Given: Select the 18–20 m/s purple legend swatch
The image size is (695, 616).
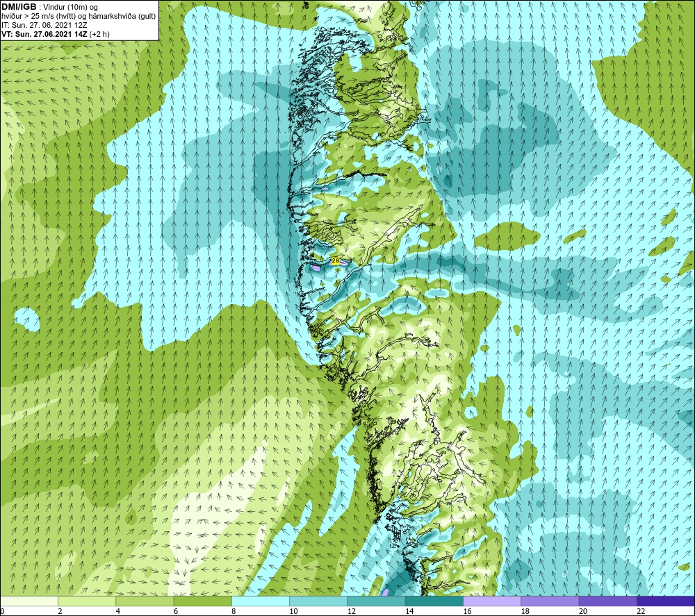Looking at the screenshot, I should click(x=550, y=601).
